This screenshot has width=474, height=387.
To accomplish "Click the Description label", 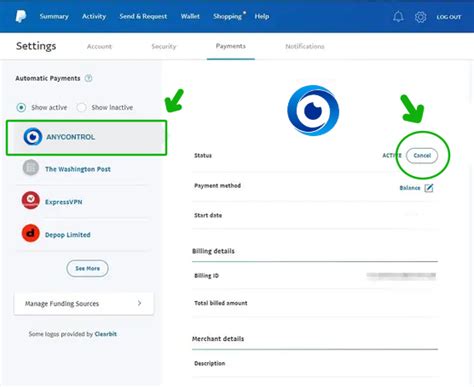I will click(210, 363).
